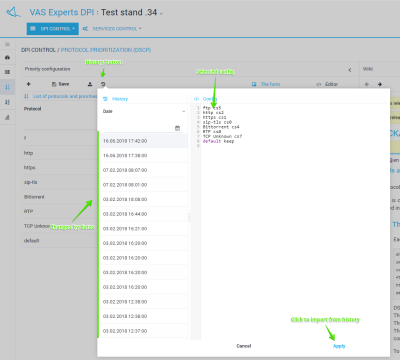Collapse the Priority configuration panel chevron

point(350,70)
